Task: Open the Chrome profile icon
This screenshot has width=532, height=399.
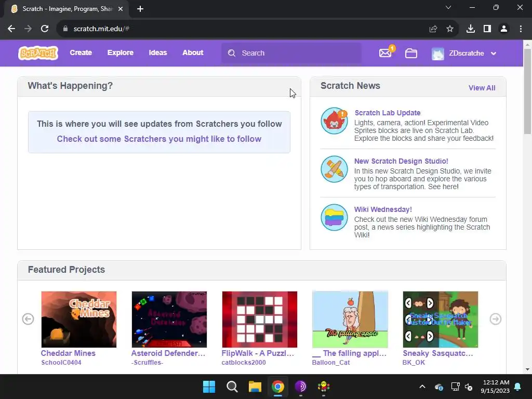Action: [504, 29]
